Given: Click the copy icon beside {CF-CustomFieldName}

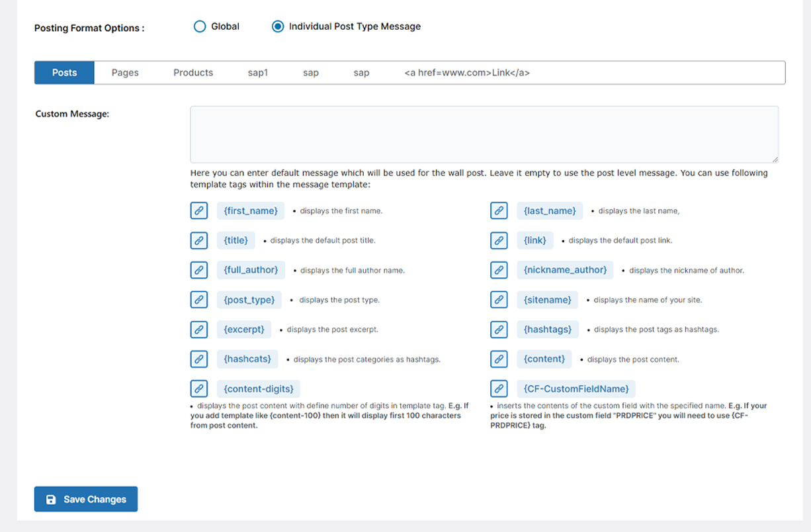Looking at the screenshot, I should (499, 388).
